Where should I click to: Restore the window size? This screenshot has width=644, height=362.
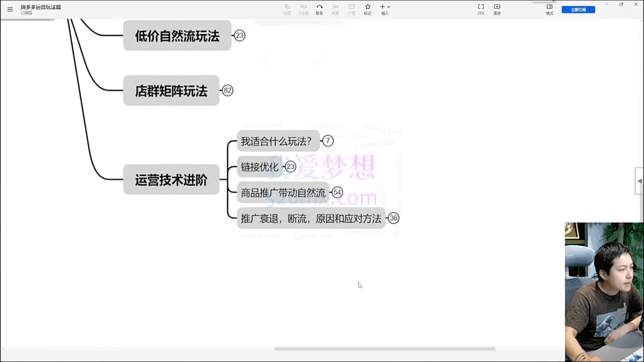pos(621,4)
